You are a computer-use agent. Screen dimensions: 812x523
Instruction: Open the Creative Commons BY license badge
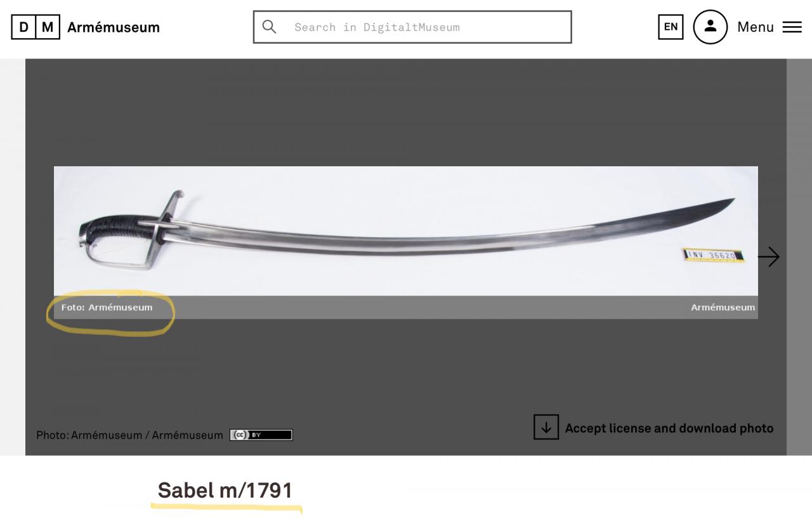coord(261,435)
